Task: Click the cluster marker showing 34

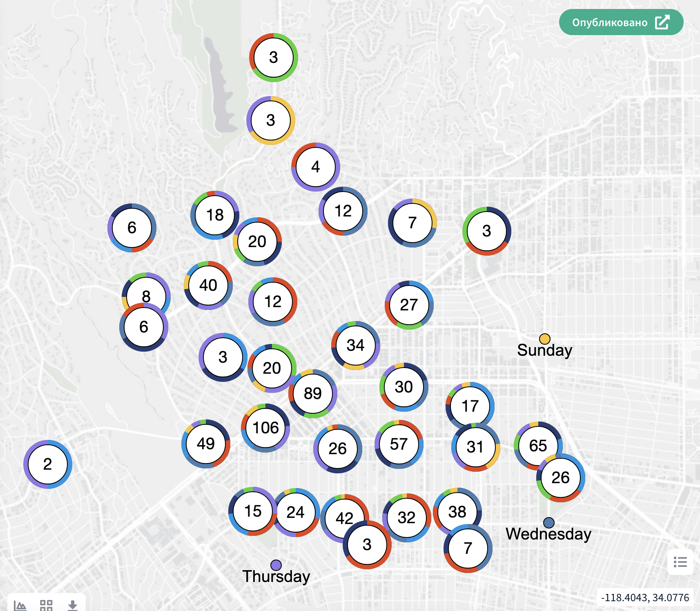Action: (355, 346)
